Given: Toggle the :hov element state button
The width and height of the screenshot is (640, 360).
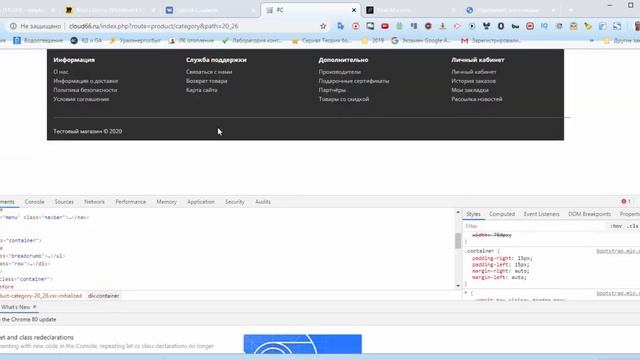Looking at the screenshot, I should pos(616,226).
